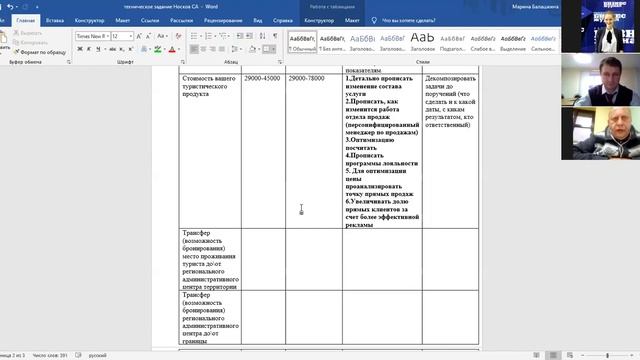
Task: Open the Change Case (Aa) dropdown
Action: pos(162,36)
